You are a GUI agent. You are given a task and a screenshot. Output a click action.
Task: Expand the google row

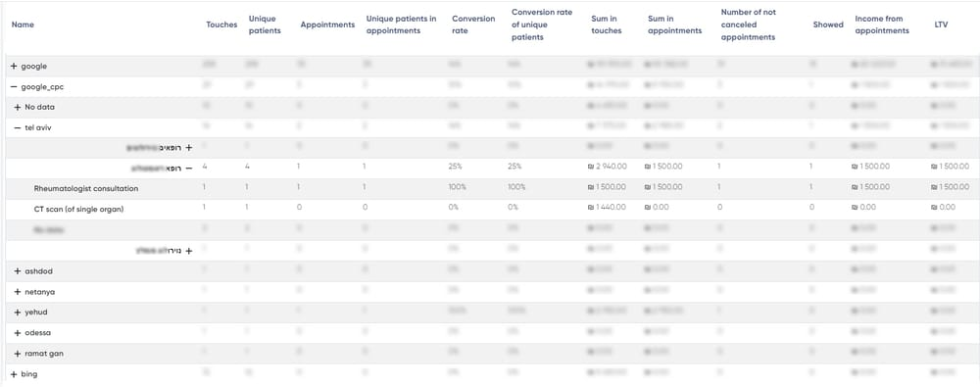14,67
